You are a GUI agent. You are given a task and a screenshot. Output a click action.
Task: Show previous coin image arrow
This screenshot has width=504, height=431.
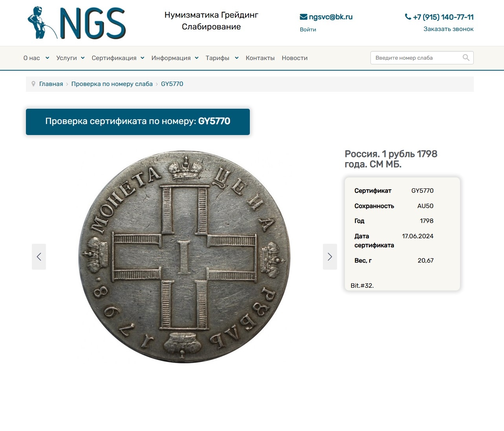[39, 257]
